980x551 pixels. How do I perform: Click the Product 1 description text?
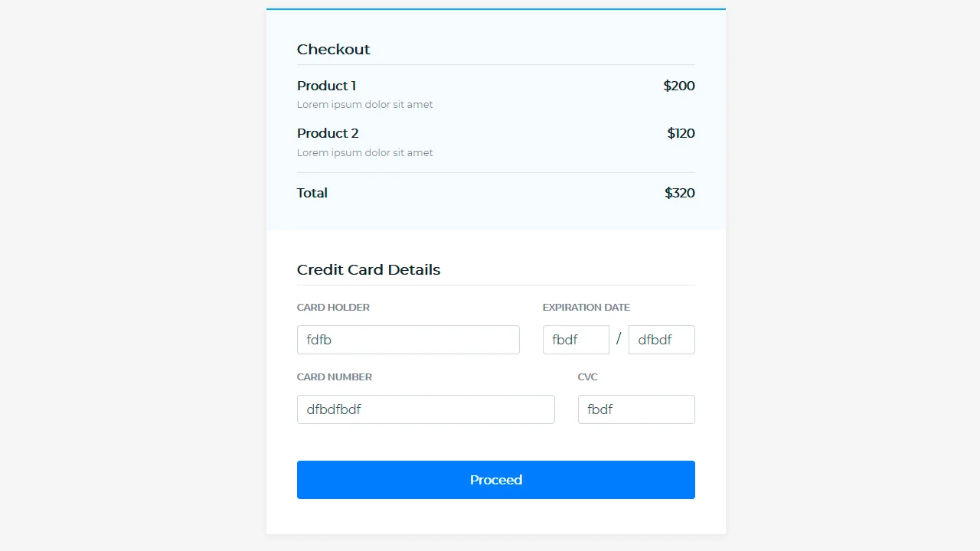coord(365,104)
